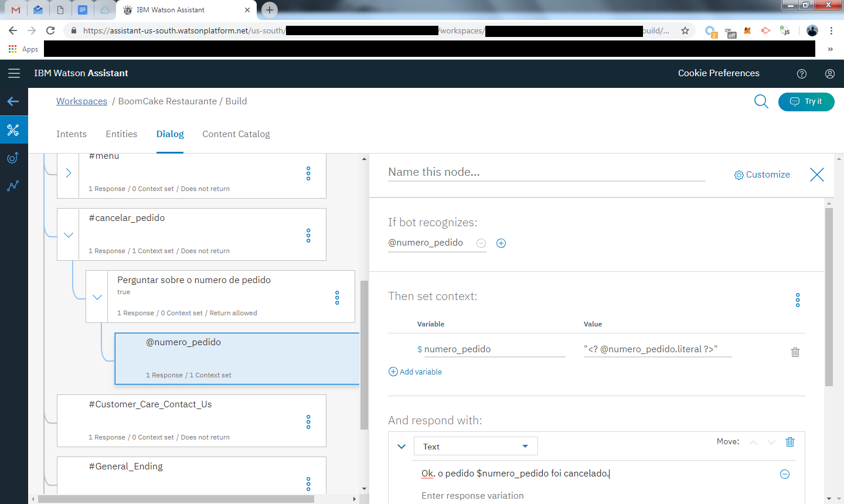Image resolution: width=844 pixels, height=504 pixels.
Task: Click Customize for this node
Action: tap(762, 175)
